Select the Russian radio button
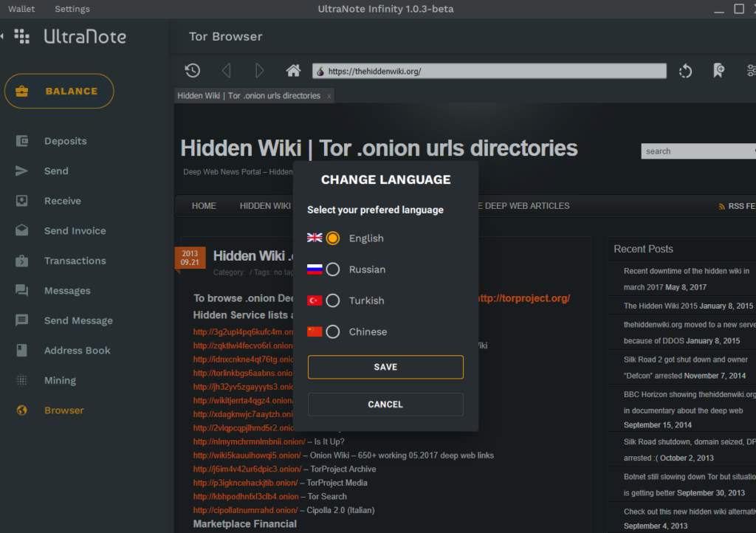The height and width of the screenshot is (533, 756). (x=333, y=269)
